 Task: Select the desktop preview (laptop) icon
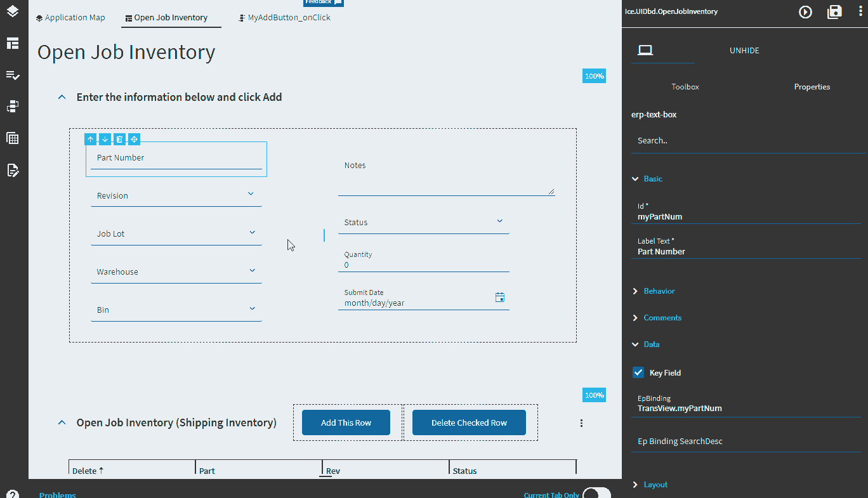coord(645,48)
